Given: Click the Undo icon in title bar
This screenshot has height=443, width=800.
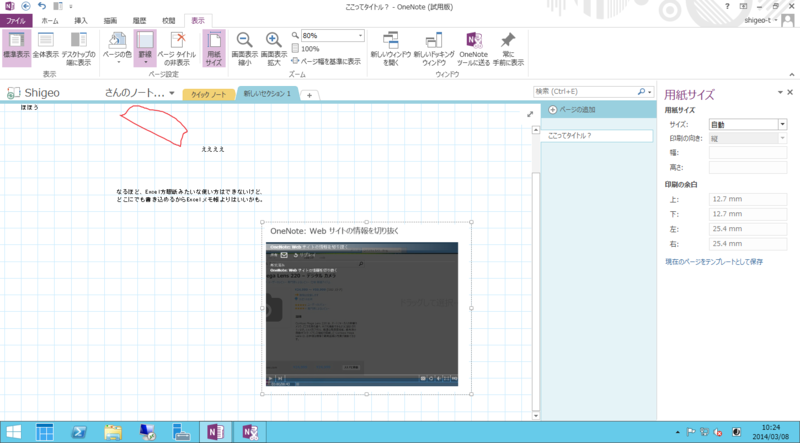Looking at the screenshot, I should point(42,6).
